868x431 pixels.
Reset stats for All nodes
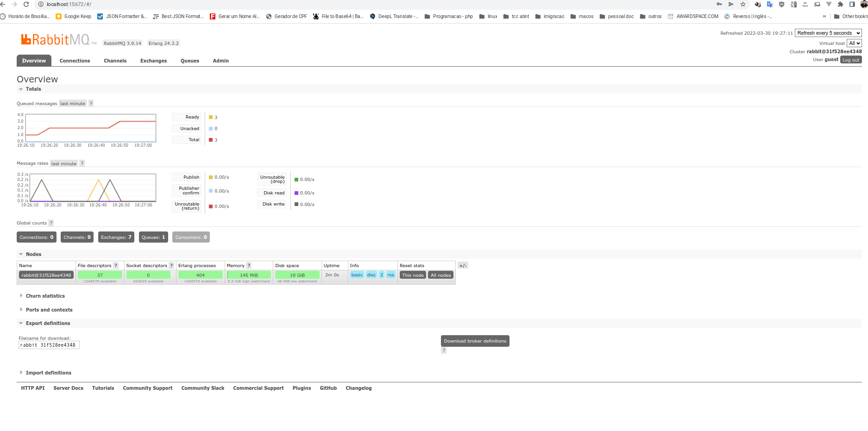[x=440, y=275]
